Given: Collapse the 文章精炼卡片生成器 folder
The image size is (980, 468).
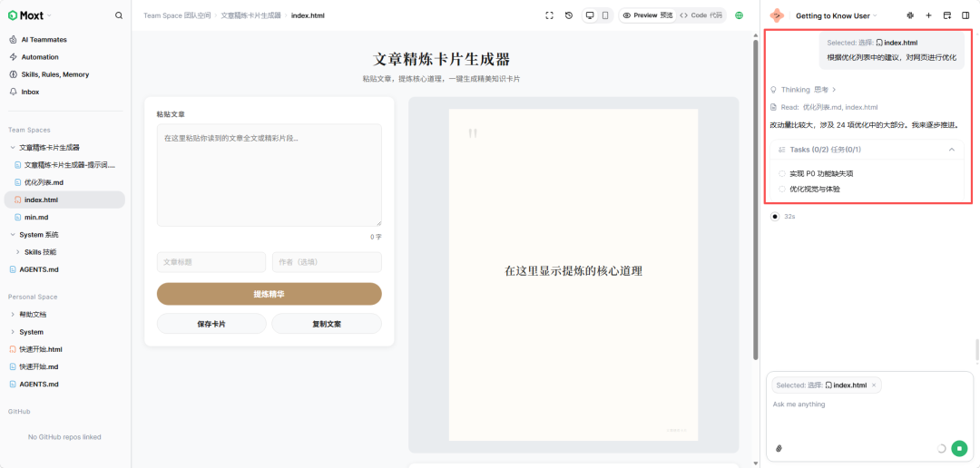Looking at the screenshot, I should tap(13, 148).
